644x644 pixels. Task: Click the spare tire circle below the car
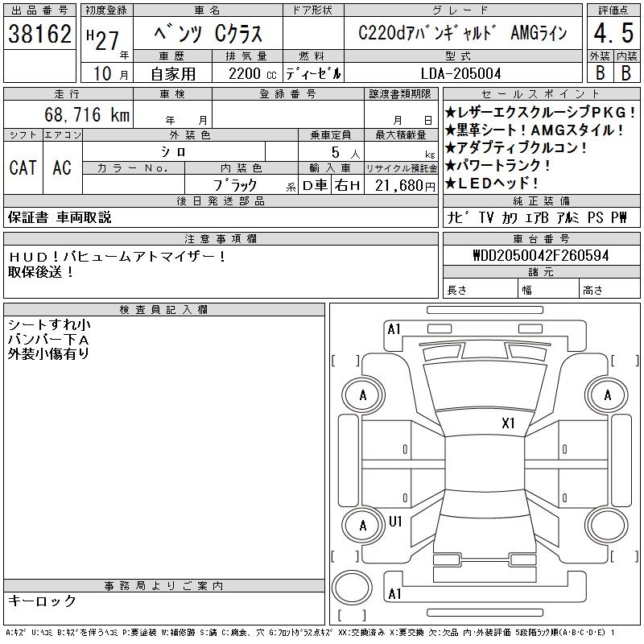[x=352, y=587]
